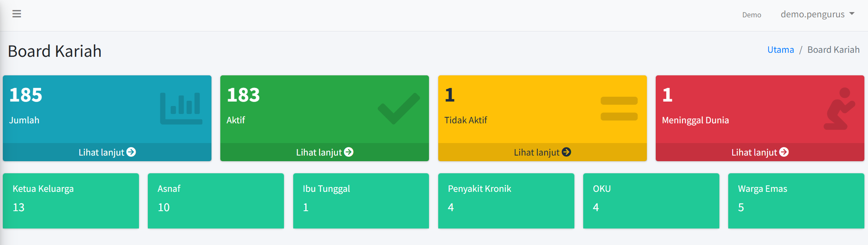The image size is (868, 245).
Task: Select the Ketua Keluarga card
Action: point(71,201)
